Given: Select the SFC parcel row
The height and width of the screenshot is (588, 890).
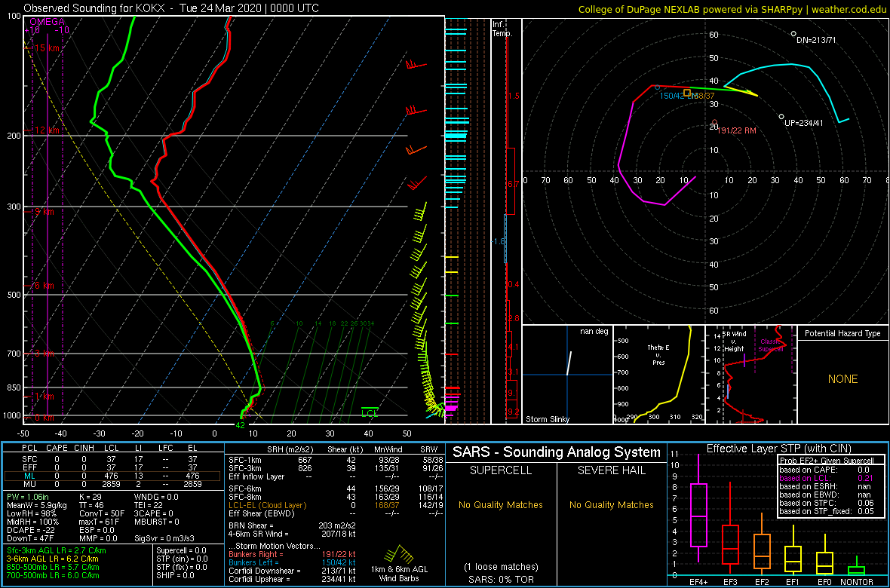Looking at the screenshot, I should coord(112,458).
